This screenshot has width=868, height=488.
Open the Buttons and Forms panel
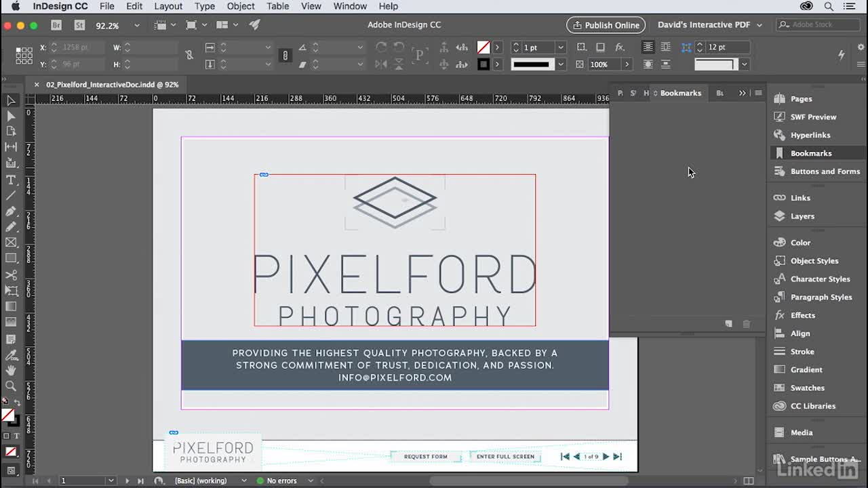tap(825, 171)
